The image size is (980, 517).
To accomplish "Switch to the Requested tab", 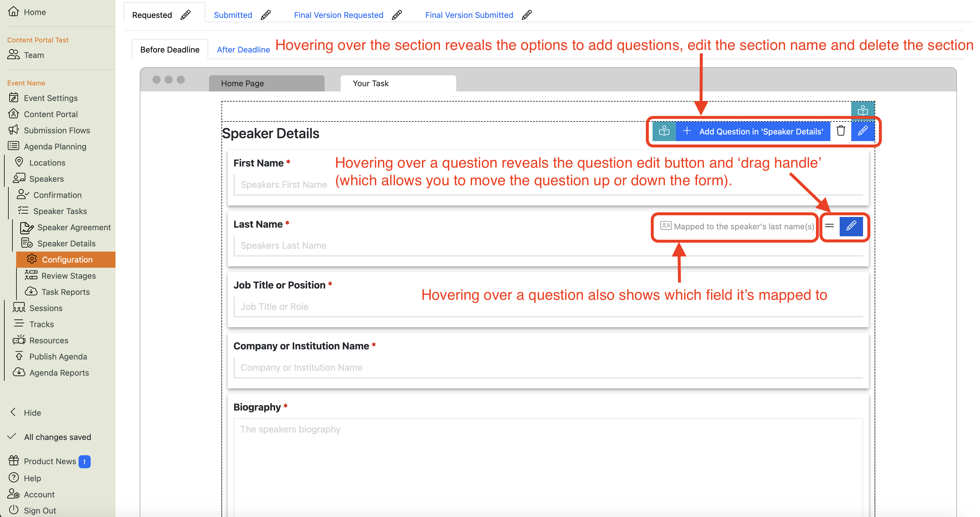I will [x=152, y=15].
